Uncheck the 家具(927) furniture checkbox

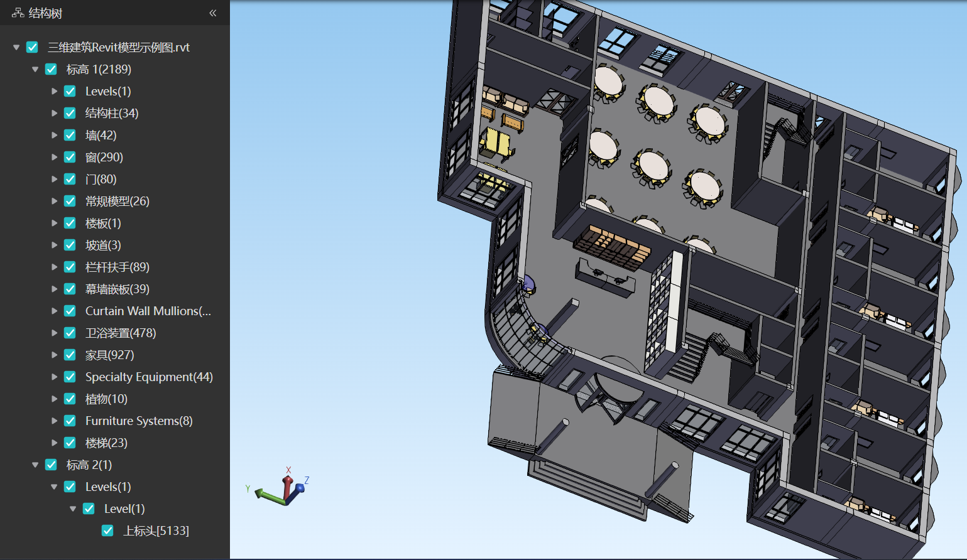(70, 355)
